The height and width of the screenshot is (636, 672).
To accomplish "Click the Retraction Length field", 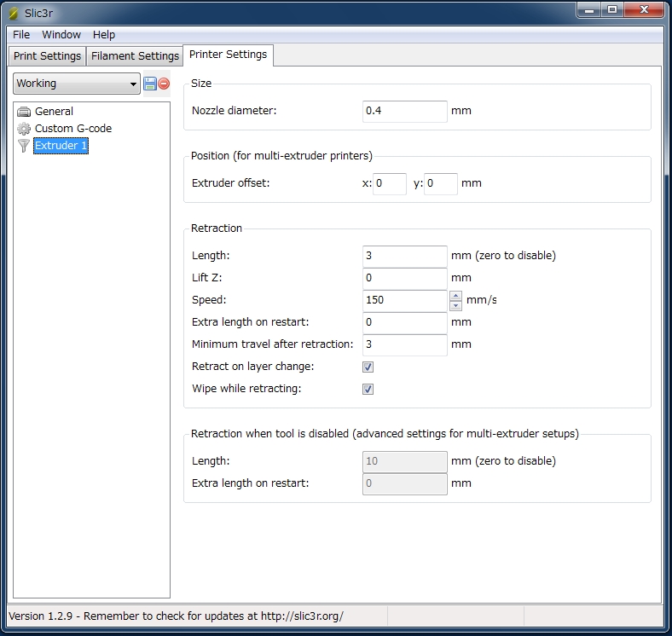I will click(404, 257).
